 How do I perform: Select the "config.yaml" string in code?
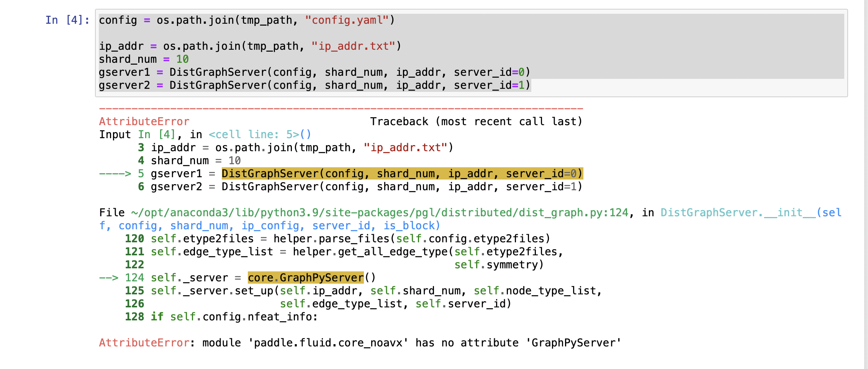click(x=347, y=20)
